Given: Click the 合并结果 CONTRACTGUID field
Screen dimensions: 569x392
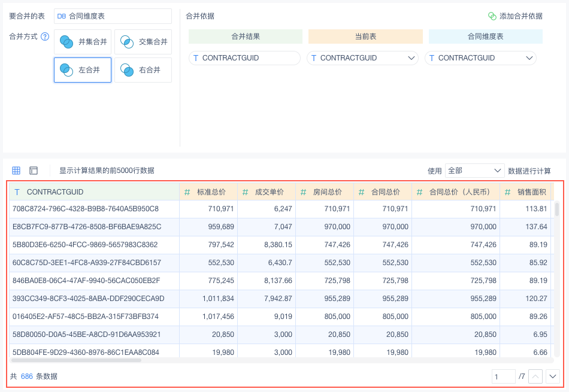Looking at the screenshot, I should [x=244, y=58].
